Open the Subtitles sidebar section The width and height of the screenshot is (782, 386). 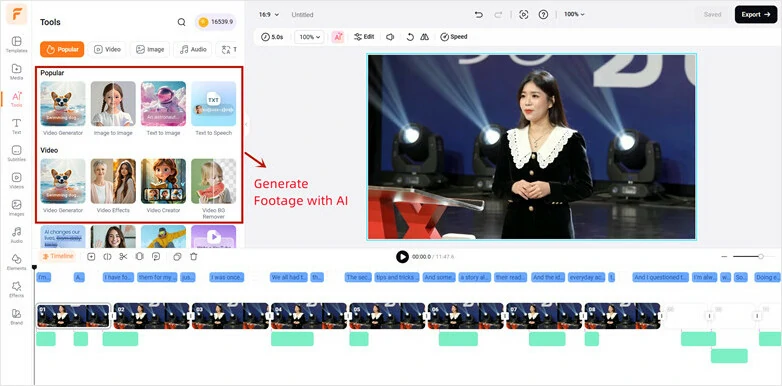coord(16,154)
